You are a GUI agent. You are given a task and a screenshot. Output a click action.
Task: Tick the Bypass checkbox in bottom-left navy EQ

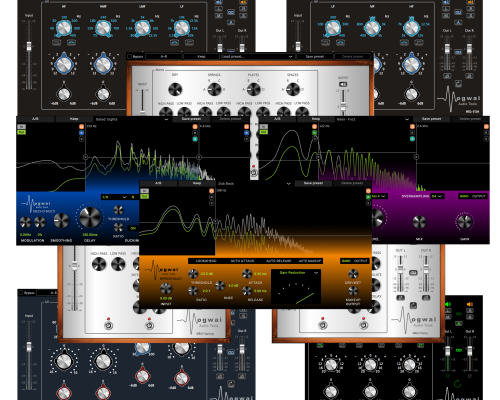tap(21, 293)
